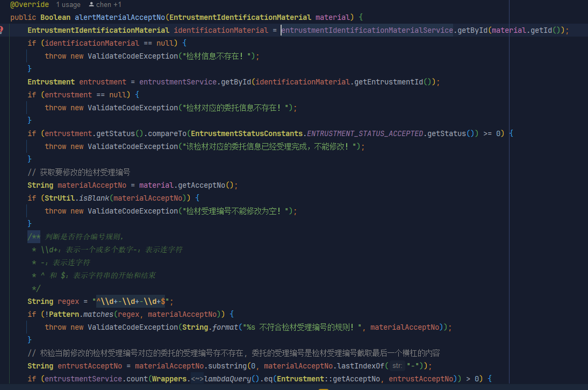
Task: Click the 'str:' inlay hint in lastIndexOf
Action: click(397, 366)
